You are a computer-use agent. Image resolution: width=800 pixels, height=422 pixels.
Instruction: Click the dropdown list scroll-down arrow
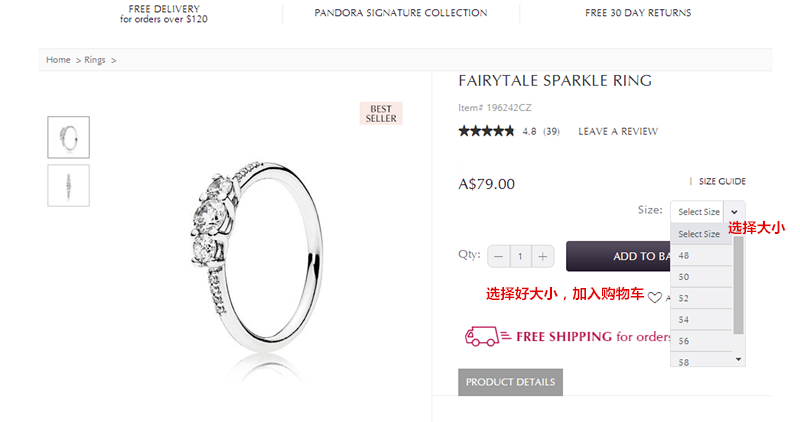pos(738,360)
